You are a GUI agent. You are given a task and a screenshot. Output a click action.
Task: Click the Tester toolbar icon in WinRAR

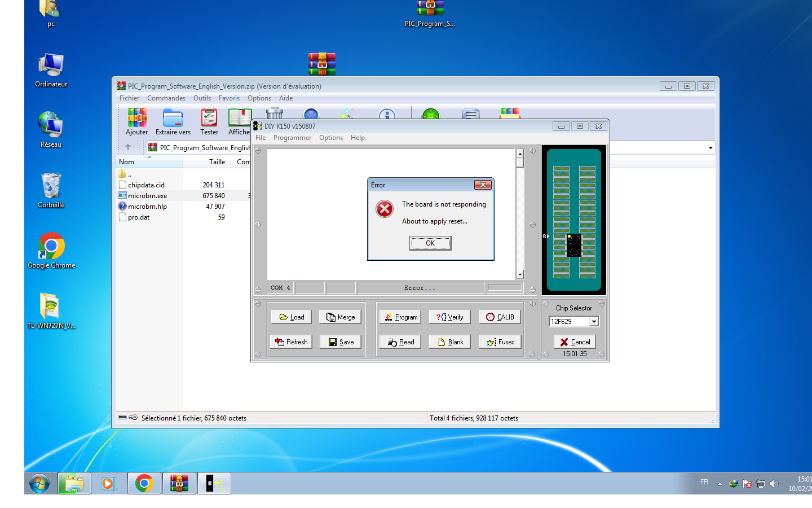(x=209, y=122)
